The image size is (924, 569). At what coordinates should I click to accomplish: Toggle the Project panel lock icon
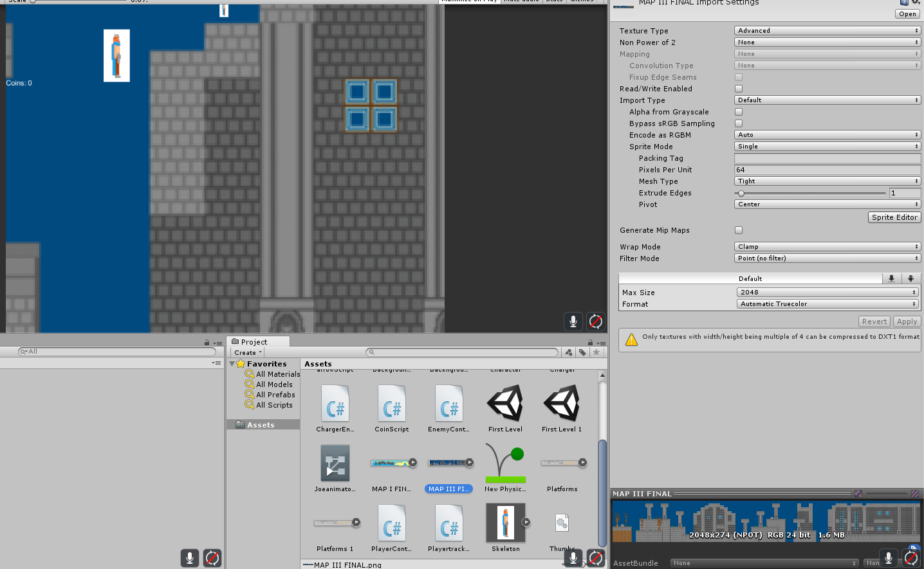(590, 343)
